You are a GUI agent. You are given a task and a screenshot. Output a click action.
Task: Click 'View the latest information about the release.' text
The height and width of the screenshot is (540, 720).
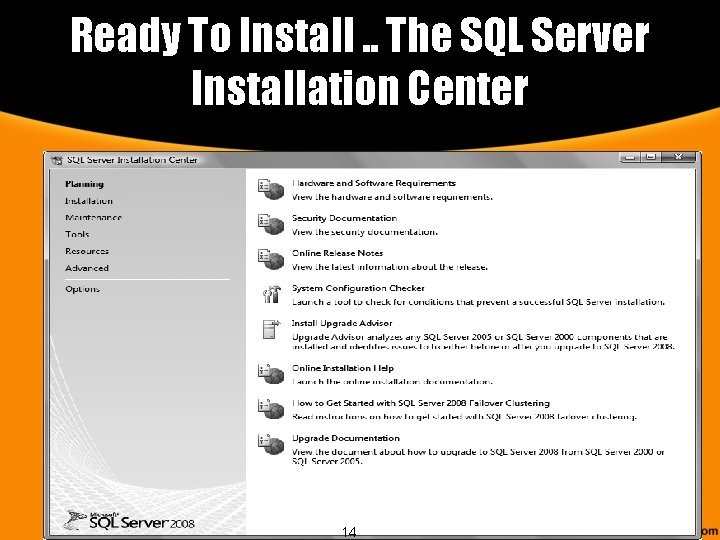coord(389,267)
